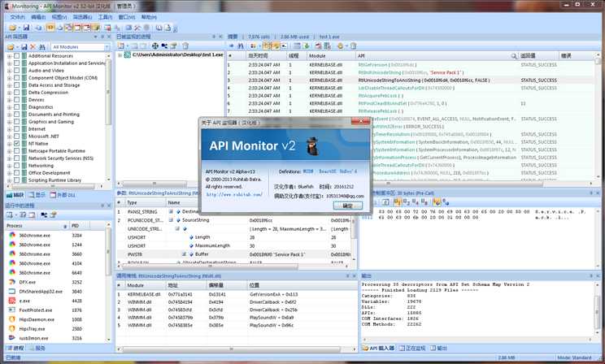The height and width of the screenshot is (364, 605).
Task: Select the RtlUnicodeStringToAnsiString call row
Action: (411, 80)
